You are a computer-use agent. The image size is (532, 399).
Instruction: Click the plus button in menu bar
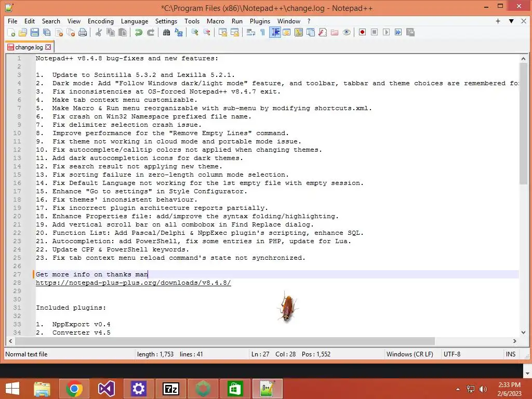(498, 21)
